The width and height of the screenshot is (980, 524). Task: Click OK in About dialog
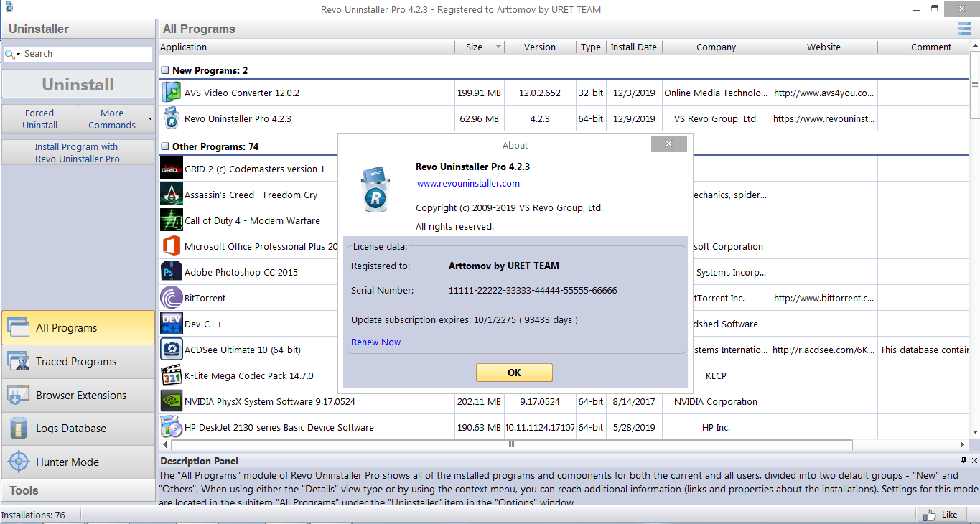[514, 373]
